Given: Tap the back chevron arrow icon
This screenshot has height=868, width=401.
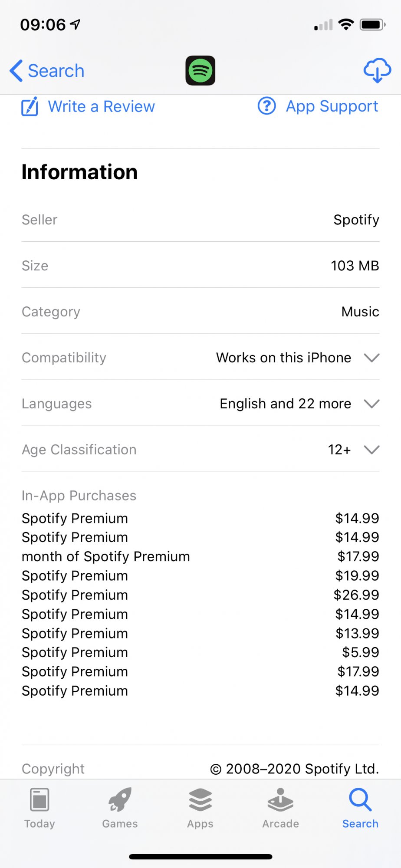Looking at the screenshot, I should point(16,71).
